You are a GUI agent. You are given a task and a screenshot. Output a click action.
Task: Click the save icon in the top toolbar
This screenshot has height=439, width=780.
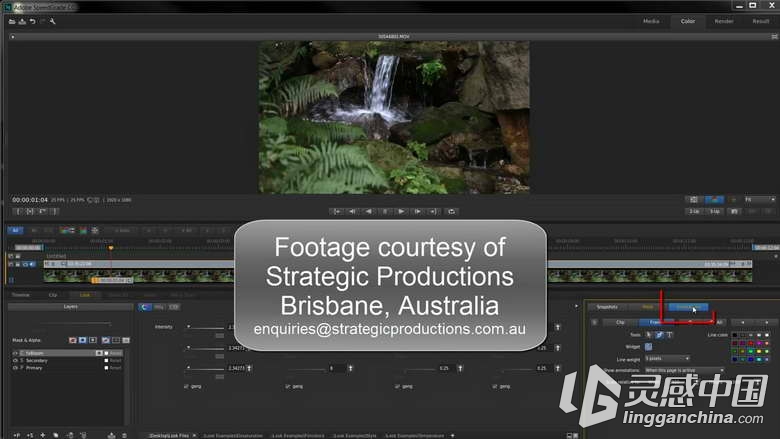click(22, 21)
